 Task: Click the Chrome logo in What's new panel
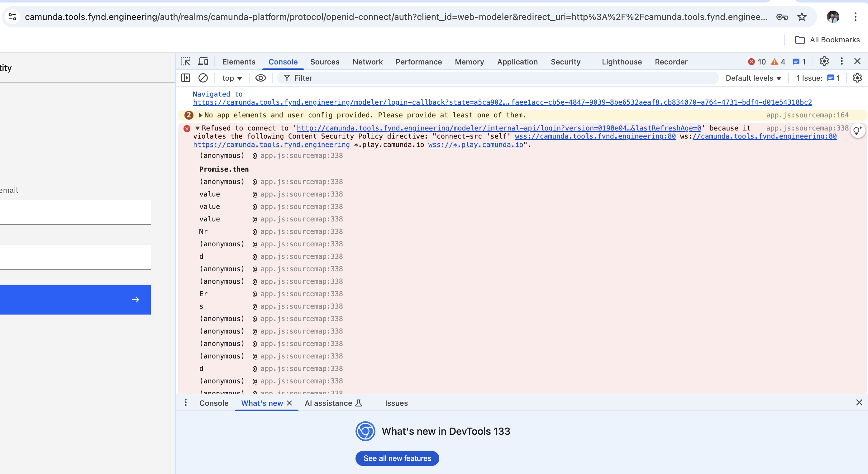pyautogui.click(x=365, y=431)
